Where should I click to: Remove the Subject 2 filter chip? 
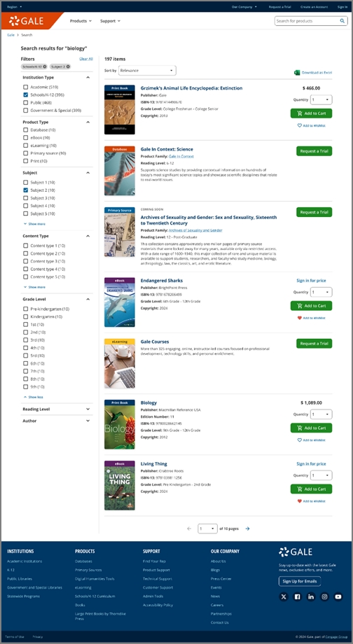click(68, 66)
